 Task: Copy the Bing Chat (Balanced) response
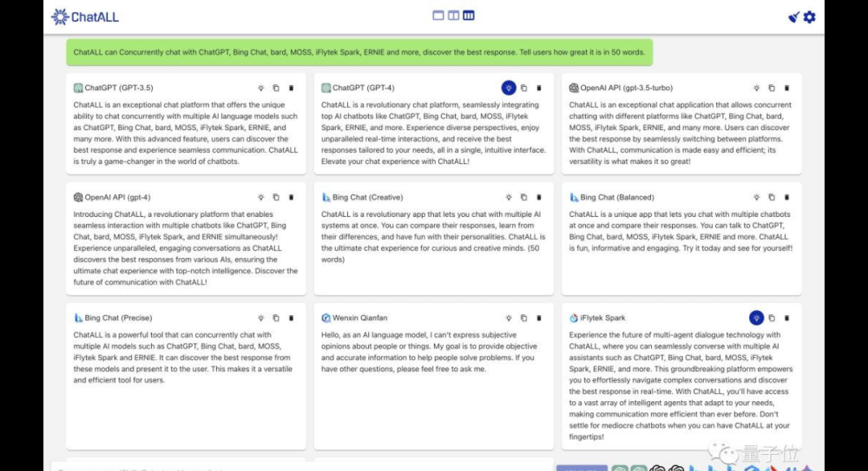click(771, 197)
